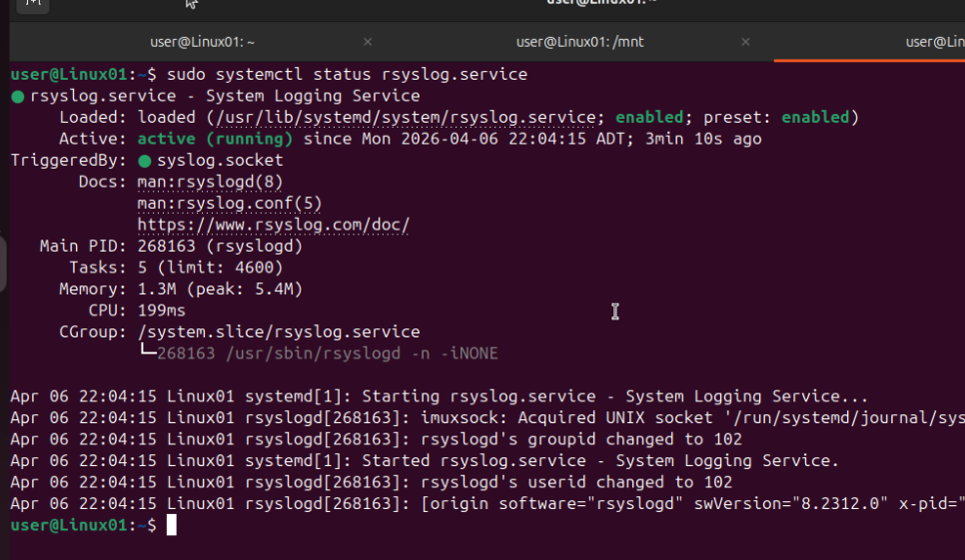965x560 pixels.
Task: Click the '268163 /usr/sbin/rsyslogd -n -iNONE' process line
Action: (x=328, y=353)
